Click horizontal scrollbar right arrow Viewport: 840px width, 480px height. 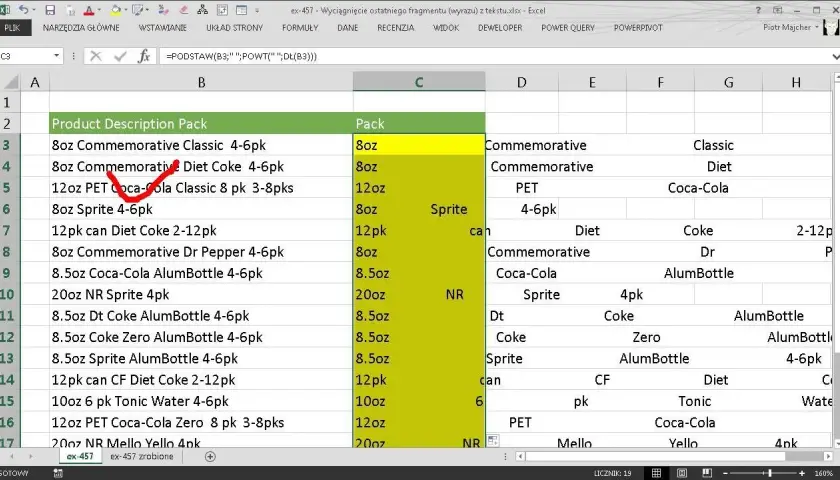(829, 456)
